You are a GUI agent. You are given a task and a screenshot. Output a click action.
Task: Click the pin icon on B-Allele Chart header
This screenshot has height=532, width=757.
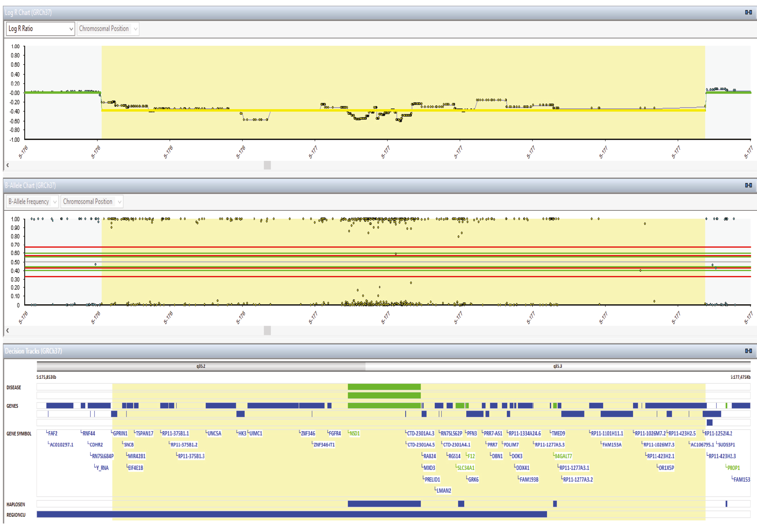748,185
